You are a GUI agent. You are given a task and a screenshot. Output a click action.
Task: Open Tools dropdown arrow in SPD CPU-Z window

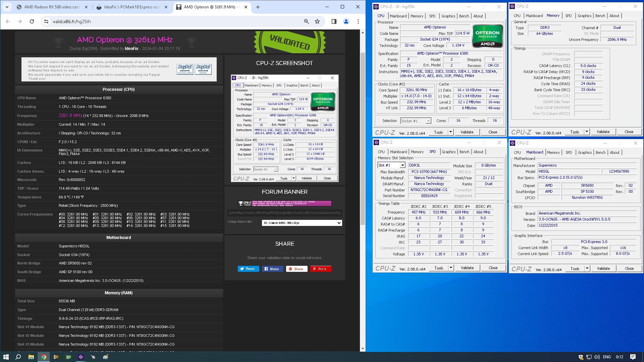point(451,268)
